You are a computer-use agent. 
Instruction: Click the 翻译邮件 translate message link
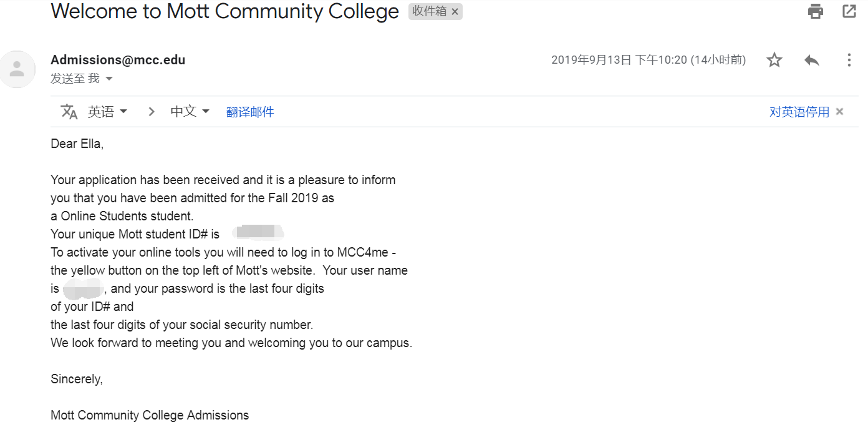pos(250,112)
